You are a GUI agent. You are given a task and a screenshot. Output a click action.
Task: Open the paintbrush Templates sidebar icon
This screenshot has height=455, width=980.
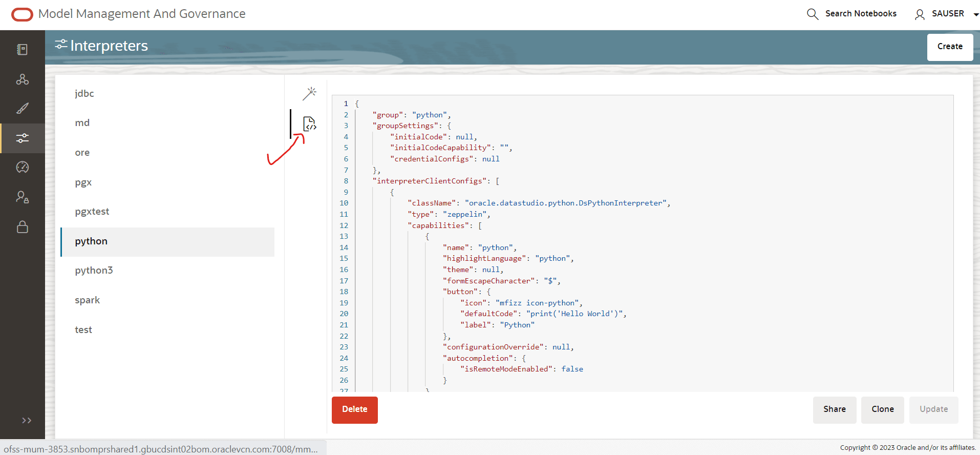tap(22, 108)
